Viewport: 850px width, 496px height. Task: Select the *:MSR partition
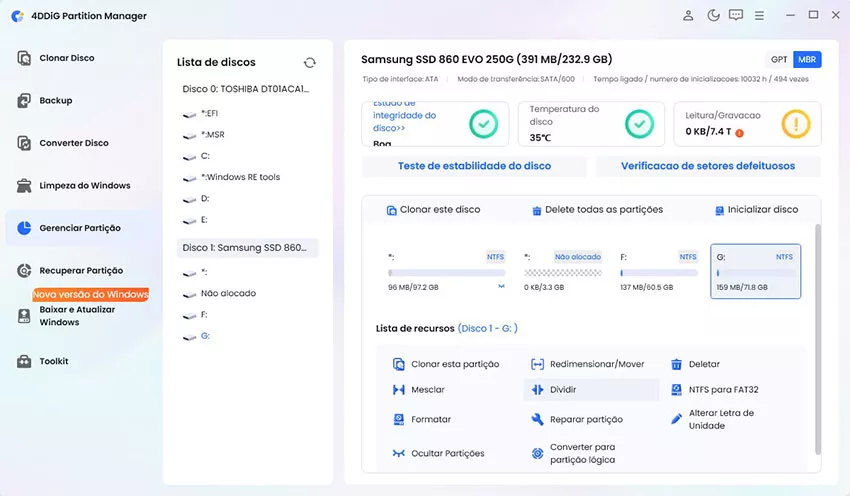coord(212,134)
